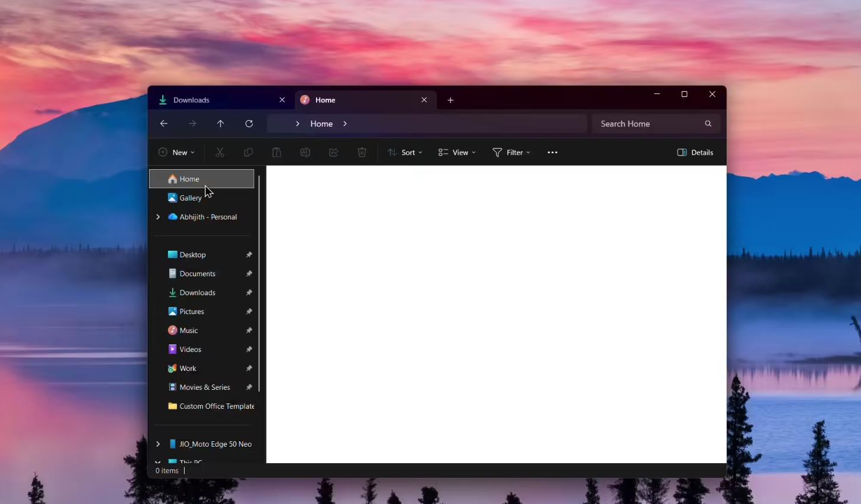Toggle the Details pane
861x504 pixels.
click(695, 152)
